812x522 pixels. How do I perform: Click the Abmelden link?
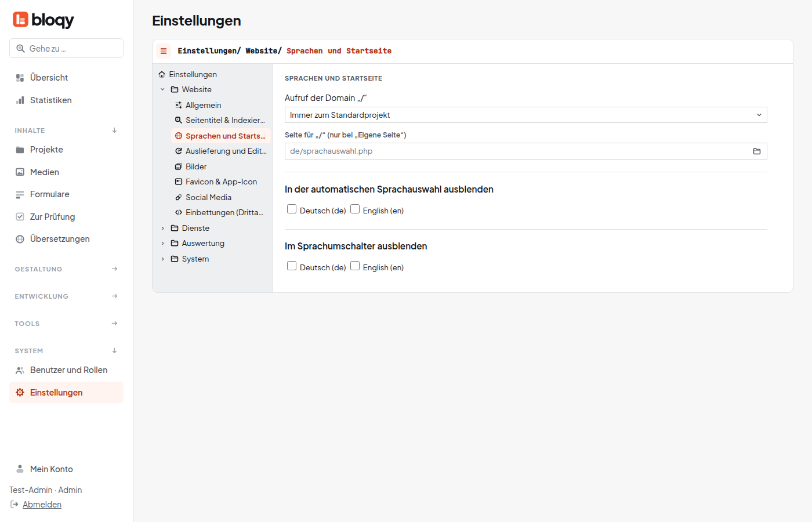(42, 505)
